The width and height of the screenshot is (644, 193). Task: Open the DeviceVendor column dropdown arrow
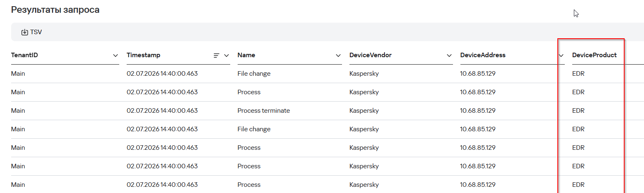tap(450, 56)
